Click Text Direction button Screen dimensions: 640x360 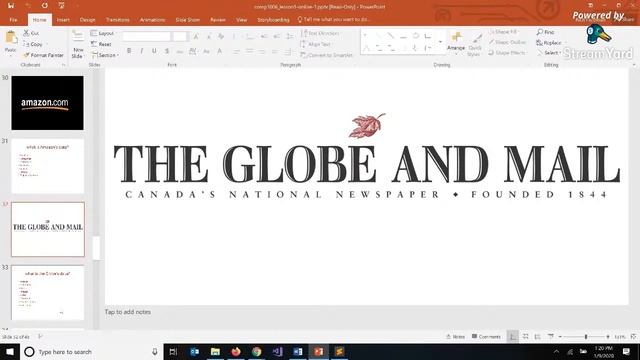click(320, 33)
